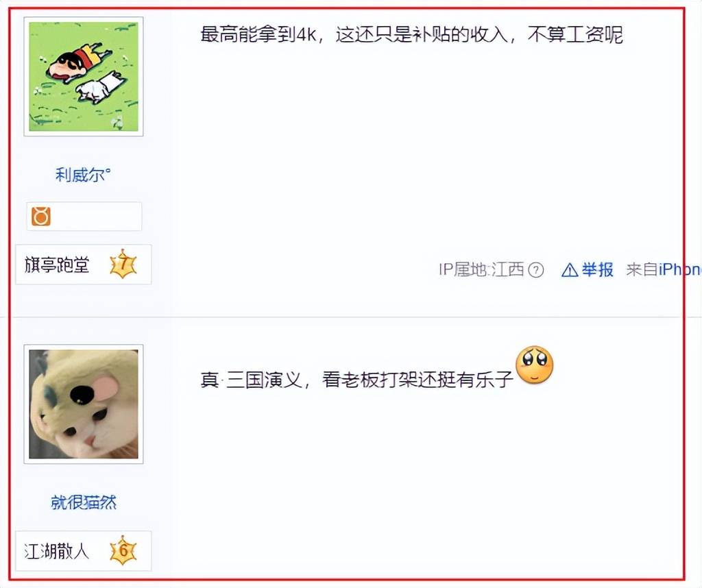This screenshot has height=588, width=702.
Task: Click the zodiac badge box under 利威尔°
Action: (x=84, y=217)
